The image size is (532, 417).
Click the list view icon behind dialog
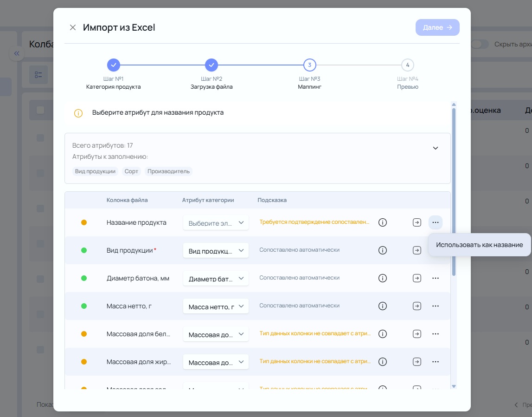[38, 75]
